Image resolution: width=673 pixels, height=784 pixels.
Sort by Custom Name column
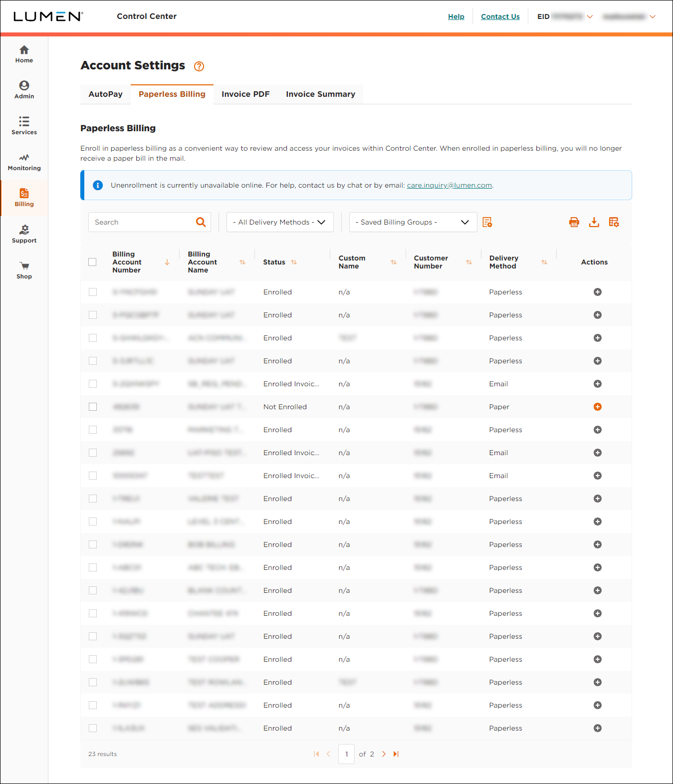(394, 262)
